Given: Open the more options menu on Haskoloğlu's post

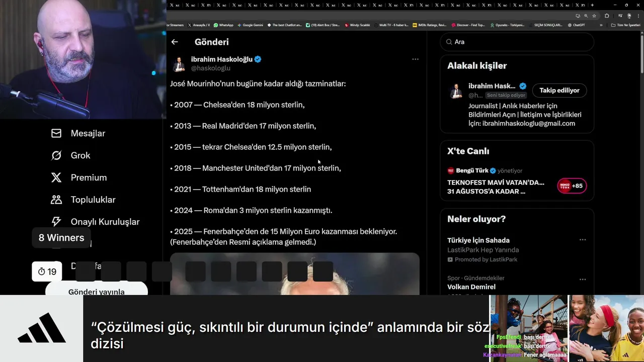Looking at the screenshot, I should point(415,59).
